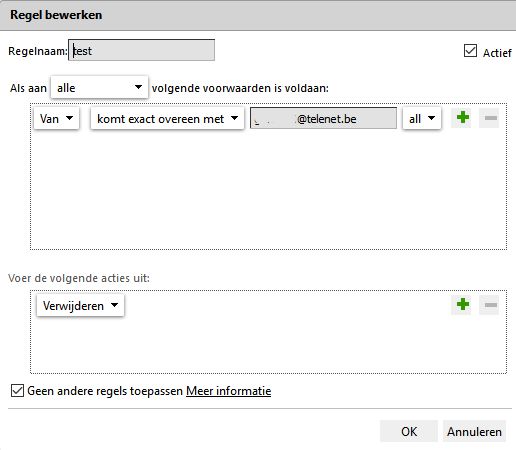
Task: Click the Regel bewerken title bar
Action: coord(258,15)
